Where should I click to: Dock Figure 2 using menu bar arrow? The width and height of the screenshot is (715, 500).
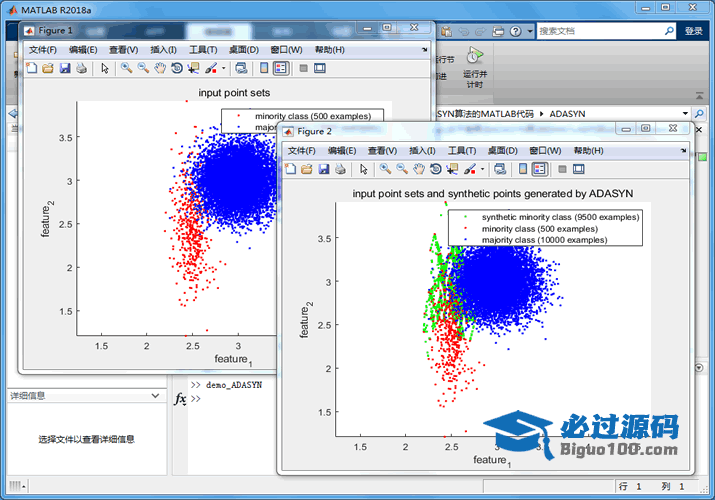(x=684, y=150)
